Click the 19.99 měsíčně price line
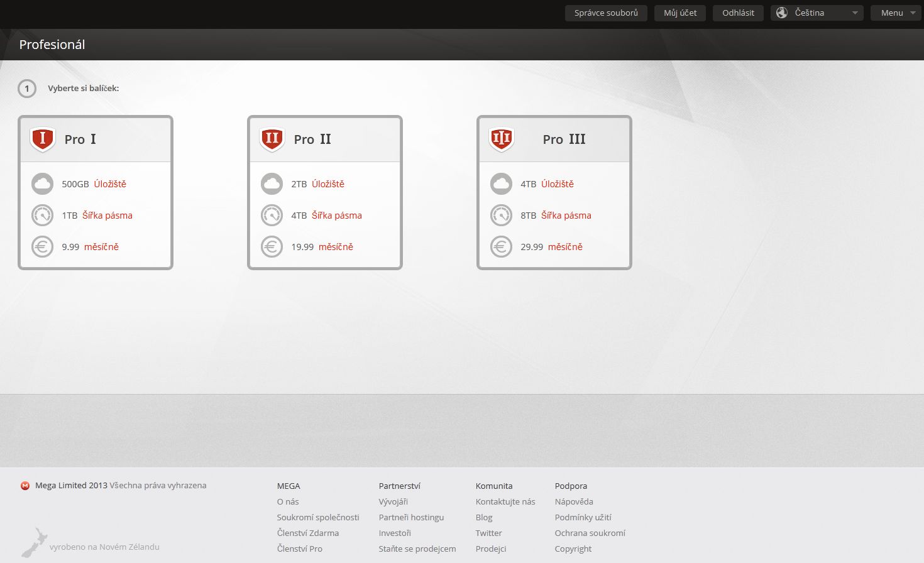 point(322,247)
